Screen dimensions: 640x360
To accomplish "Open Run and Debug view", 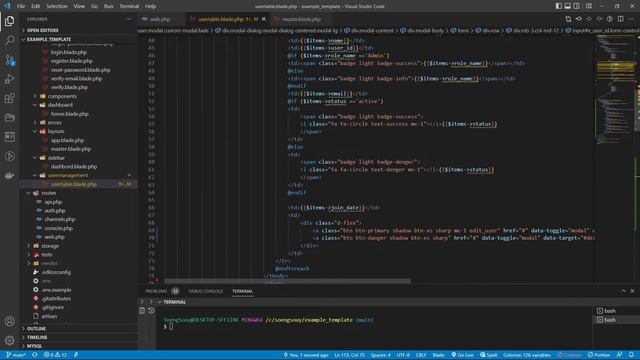I will [9, 79].
